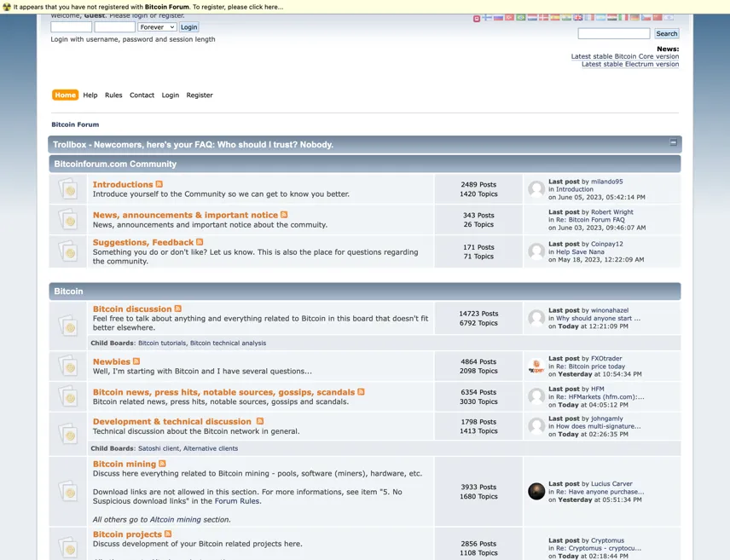Click FXOtrader's avatar in the Newbies row
The width and height of the screenshot is (730, 560).
[x=536, y=366]
